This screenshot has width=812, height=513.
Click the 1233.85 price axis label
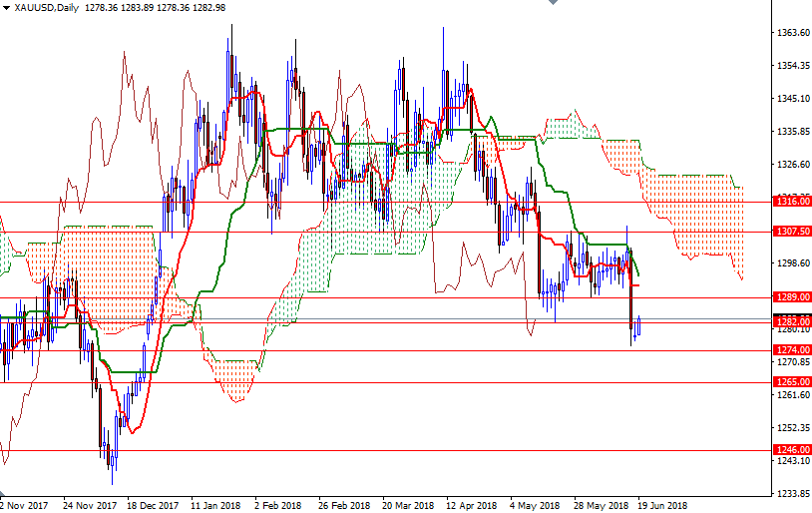tap(792, 493)
